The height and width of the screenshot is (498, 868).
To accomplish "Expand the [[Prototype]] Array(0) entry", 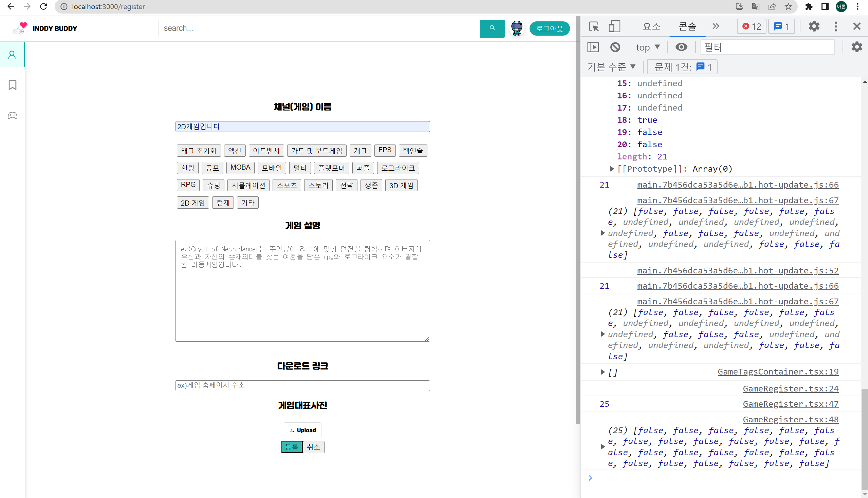I will tap(612, 169).
